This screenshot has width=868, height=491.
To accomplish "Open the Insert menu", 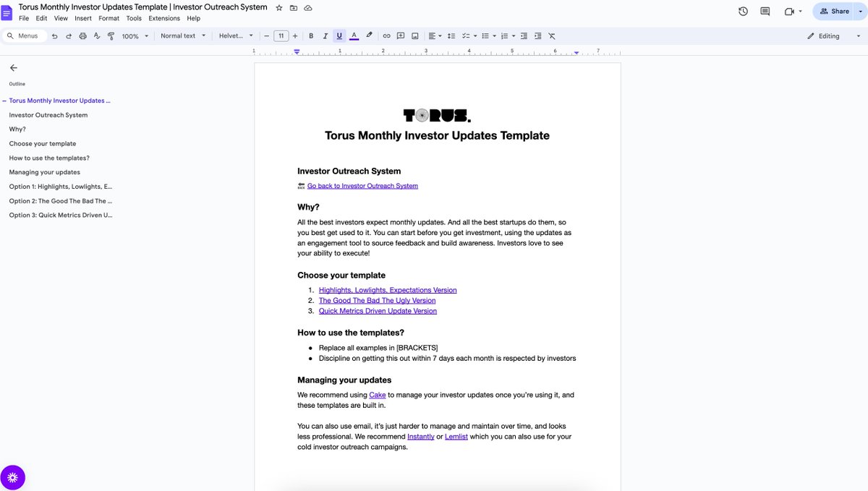I will pos(83,18).
